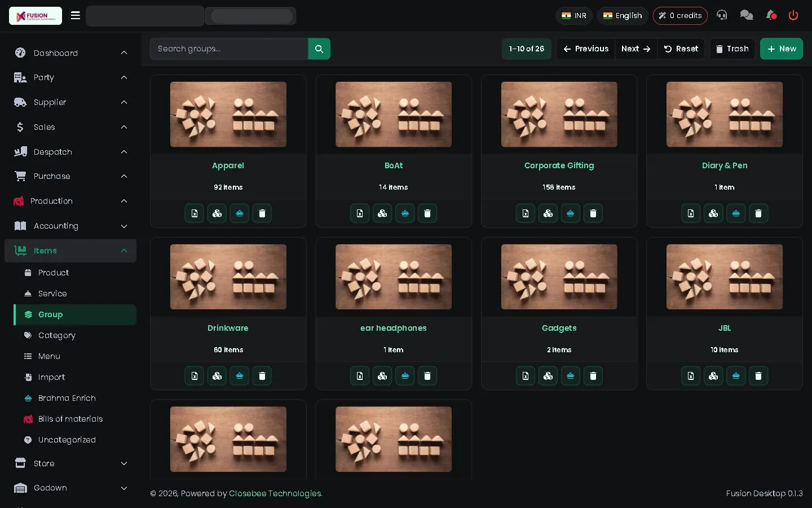The width and height of the screenshot is (812, 508).
Task: Click the trash icon on the Apparel card
Action: click(x=262, y=213)
